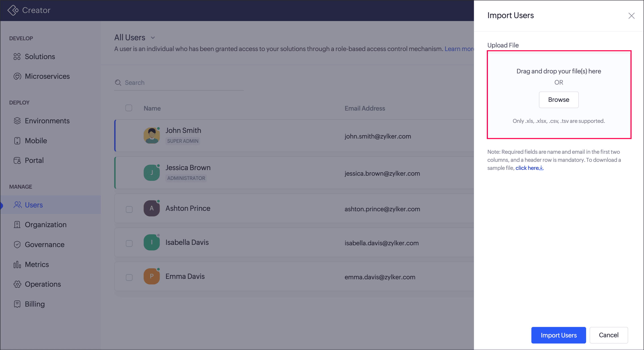Click the Ashton Prince name

pos(188,208)
